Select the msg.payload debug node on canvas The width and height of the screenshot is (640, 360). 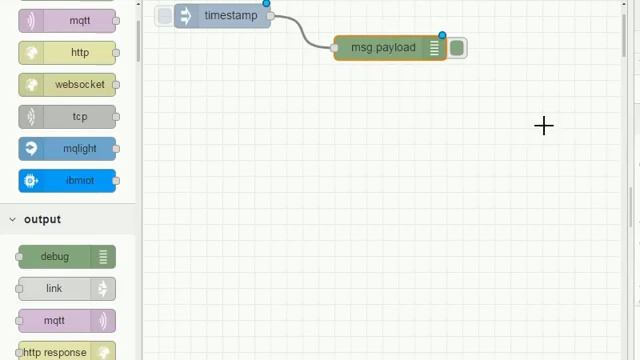click(390, 48)
